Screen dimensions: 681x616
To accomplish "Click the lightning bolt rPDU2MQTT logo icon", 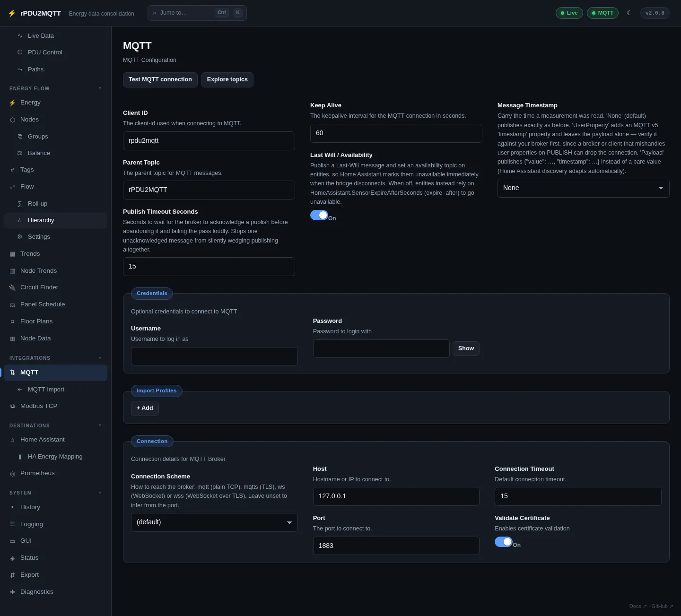I will 12,13.
